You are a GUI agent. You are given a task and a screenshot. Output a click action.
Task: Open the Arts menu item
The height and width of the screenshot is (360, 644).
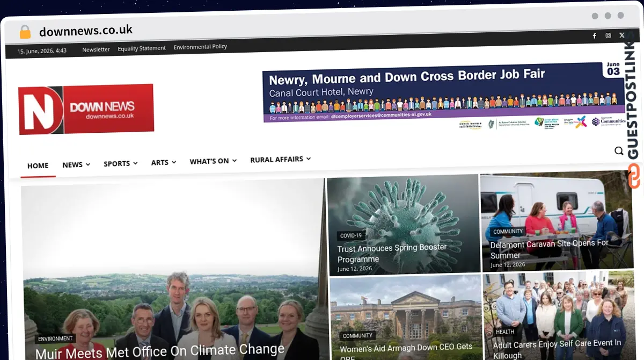[x=160, y=162]
